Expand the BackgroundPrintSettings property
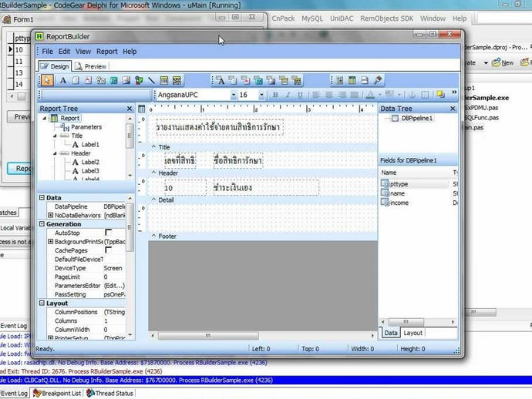 pyautogui.click(x=51, y=241)
